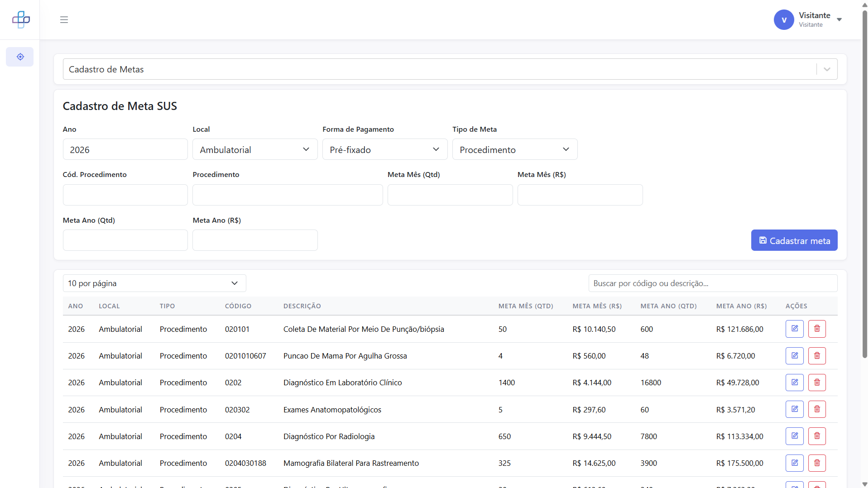Image resolution: width=868 pixels, height=488 pixels.
Task: Open the target sidebar icon
Action: tap(20, 57)
